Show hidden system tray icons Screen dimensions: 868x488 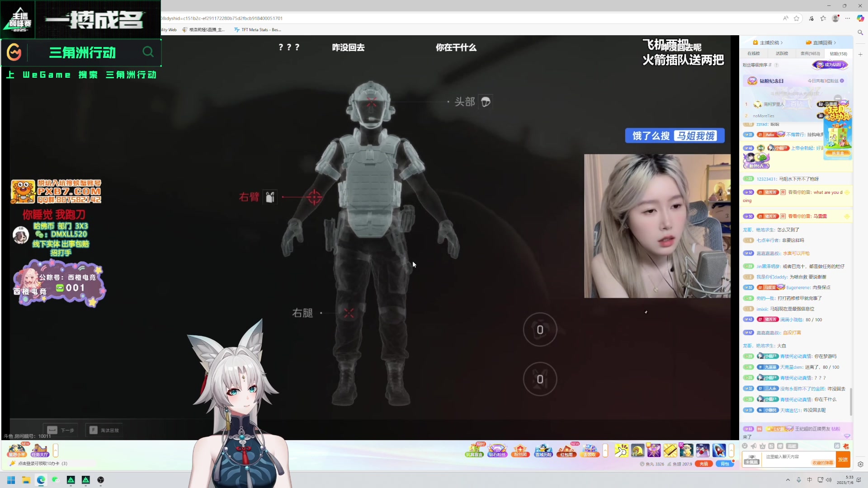pos(788,480)
